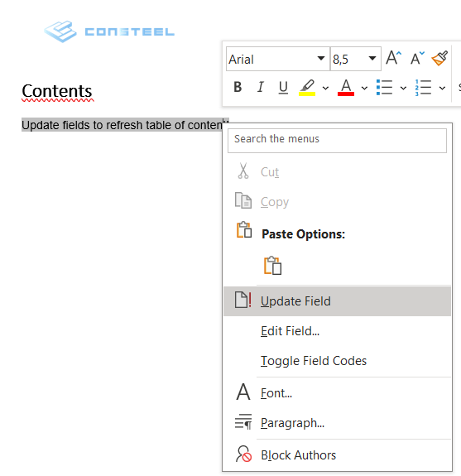
Task: Increase font size with grow font icon
Action: (394, 58)
